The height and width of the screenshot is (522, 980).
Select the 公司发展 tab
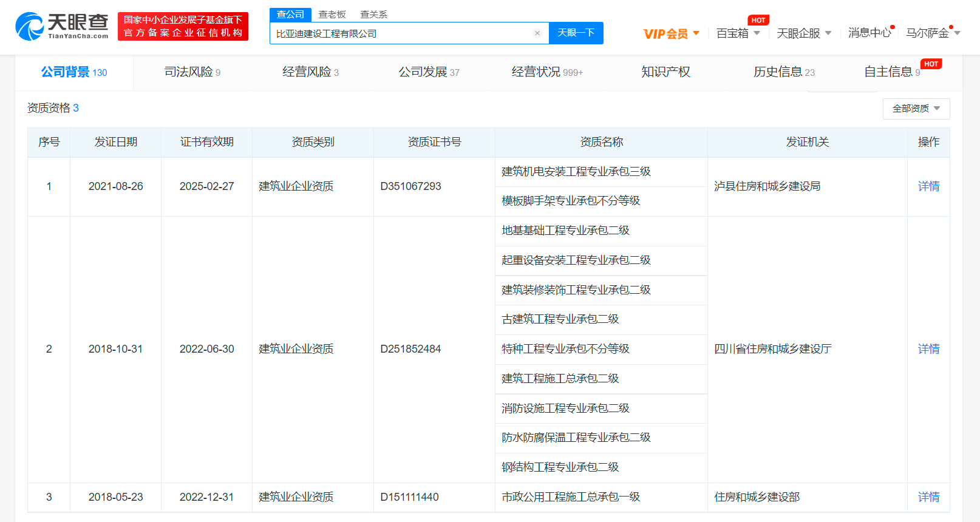pos(429,72)
